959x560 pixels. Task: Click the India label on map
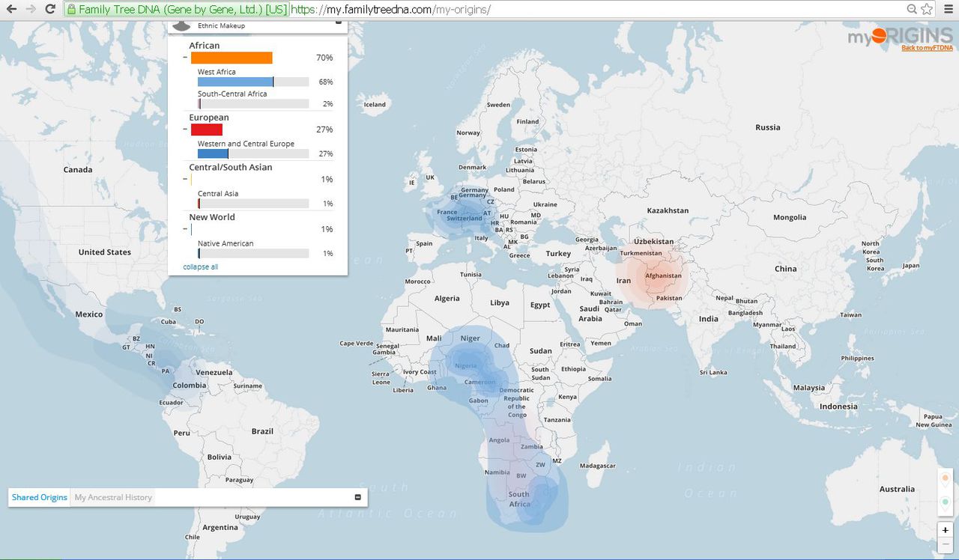coord(709,319)
